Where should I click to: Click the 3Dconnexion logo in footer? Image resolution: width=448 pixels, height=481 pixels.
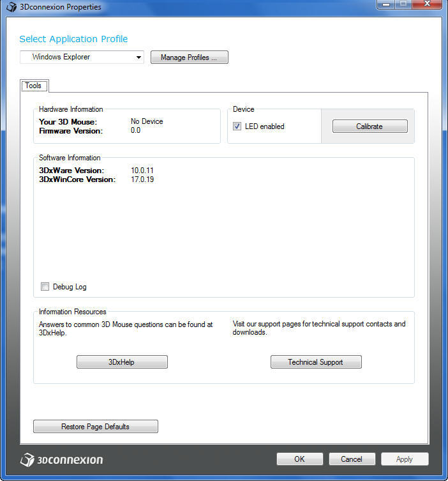pyautogui.click(x=62, y=460)
